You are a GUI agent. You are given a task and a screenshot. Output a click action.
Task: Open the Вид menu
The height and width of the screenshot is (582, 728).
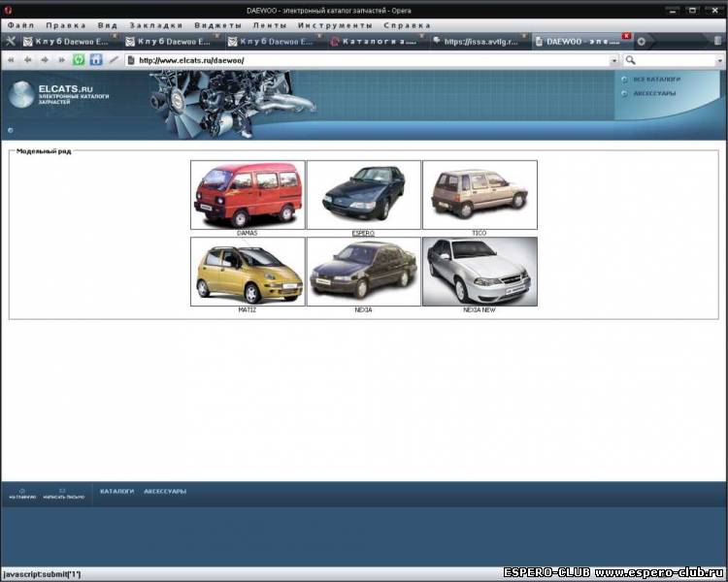point(107,25)
